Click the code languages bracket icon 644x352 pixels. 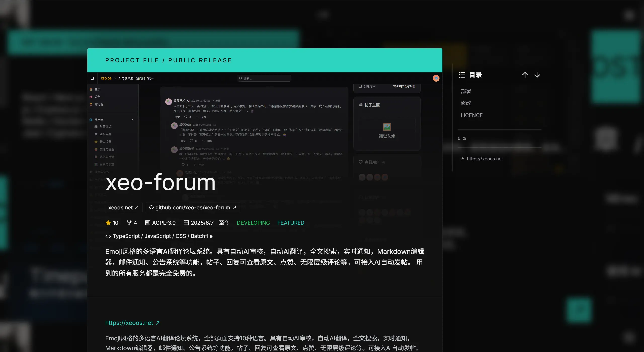[108, 236]
